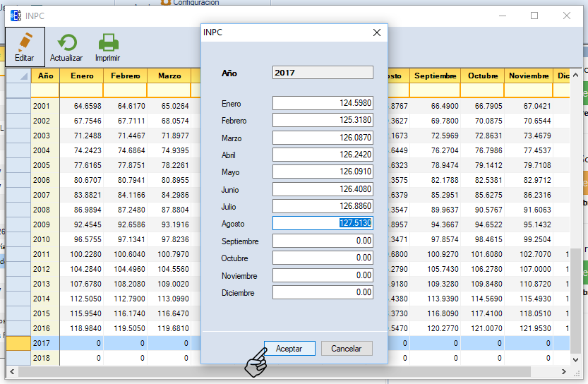Click the grid select-all corner icon

pyautogui.click(x=19, y=76)
